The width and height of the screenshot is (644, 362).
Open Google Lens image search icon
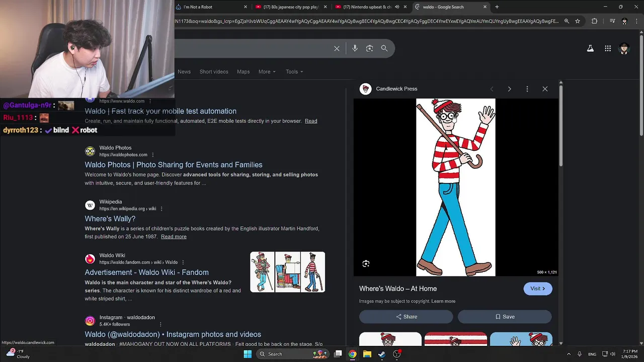click(369, 48)
